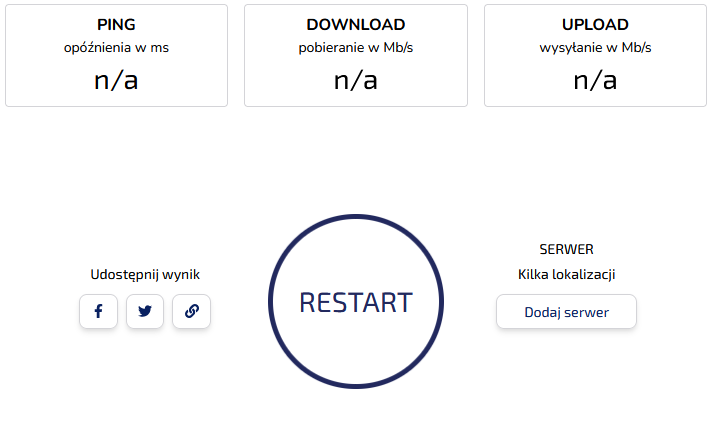The width and height of the screenshot is (721, 421).
Task: Click the 'opóźnienia w ms' subtitle
Action: [116, 48]
